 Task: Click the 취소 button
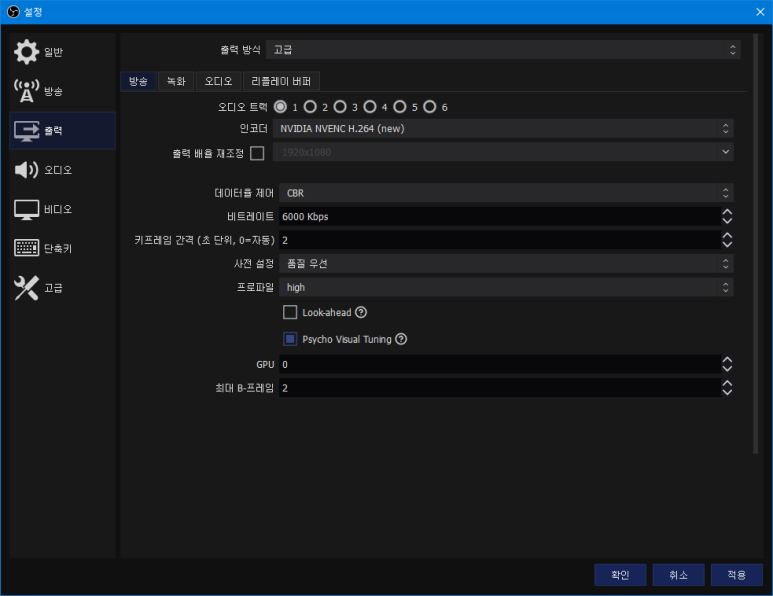click(678, 575)
